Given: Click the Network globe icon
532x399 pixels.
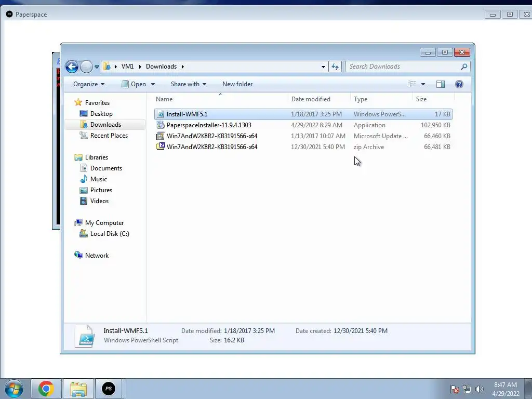Looking at the screenshot, I should point(78,255).
